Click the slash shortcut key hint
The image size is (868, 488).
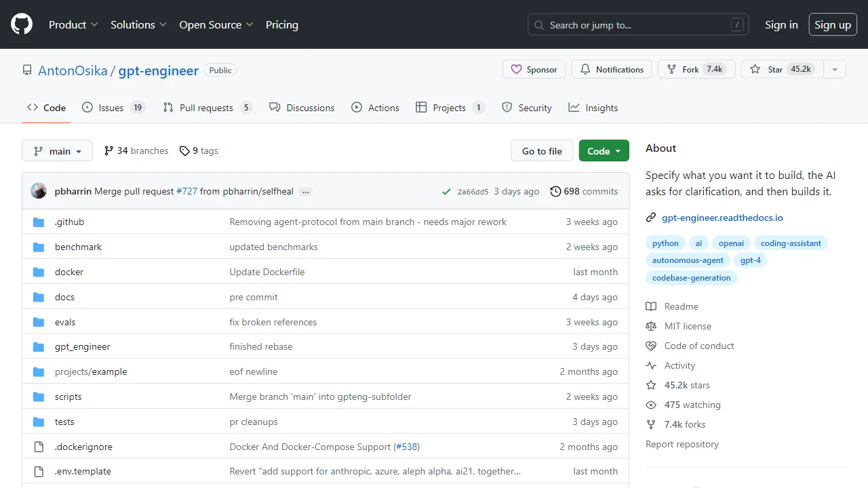click(x=737, y=25)
